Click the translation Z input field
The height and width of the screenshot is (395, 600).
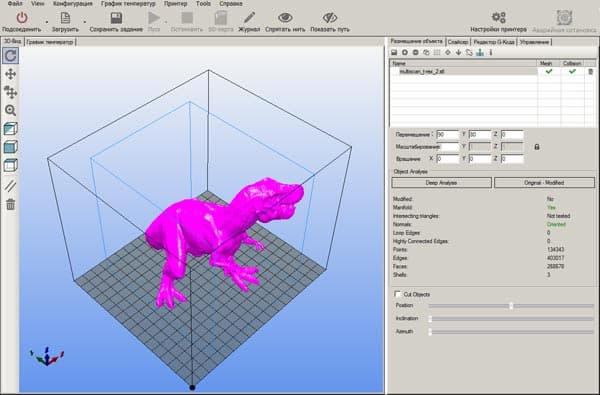[x=512, y=135]
